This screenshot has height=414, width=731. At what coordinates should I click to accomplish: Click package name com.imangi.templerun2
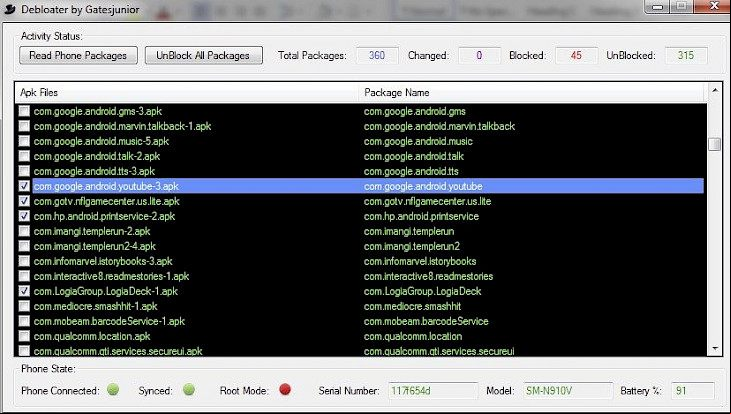(x=412, y=246)
